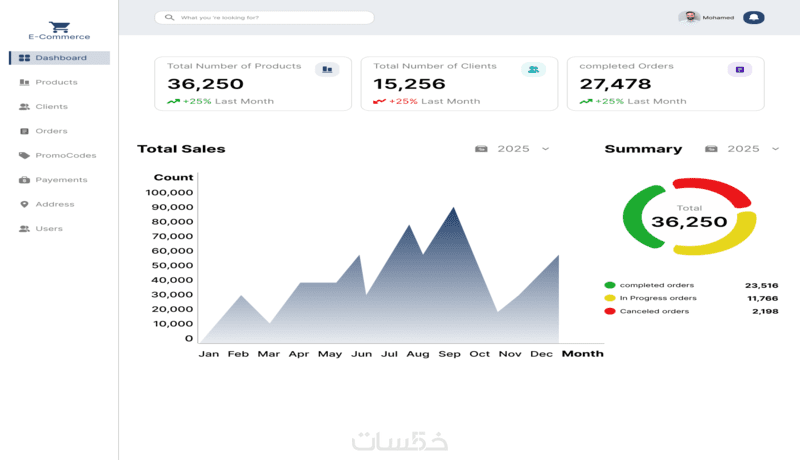This screenshot has height=460, width=800.
Task: Click the search field 'What you're looking for?'
Action: pos(264,17)
